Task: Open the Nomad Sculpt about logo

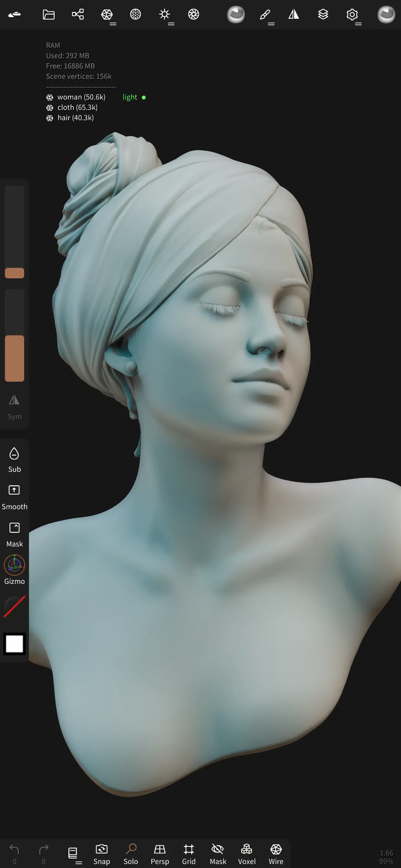Action: (15, 15)
